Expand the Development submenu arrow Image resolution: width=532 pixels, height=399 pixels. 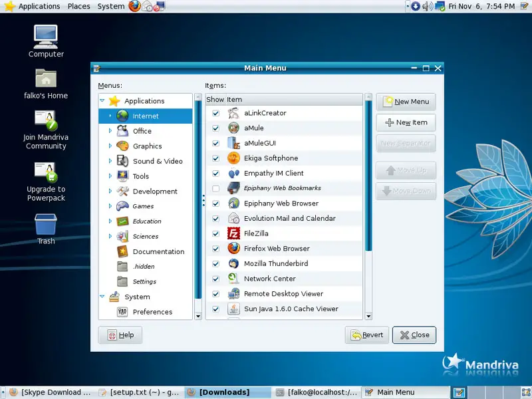[110, 191]
